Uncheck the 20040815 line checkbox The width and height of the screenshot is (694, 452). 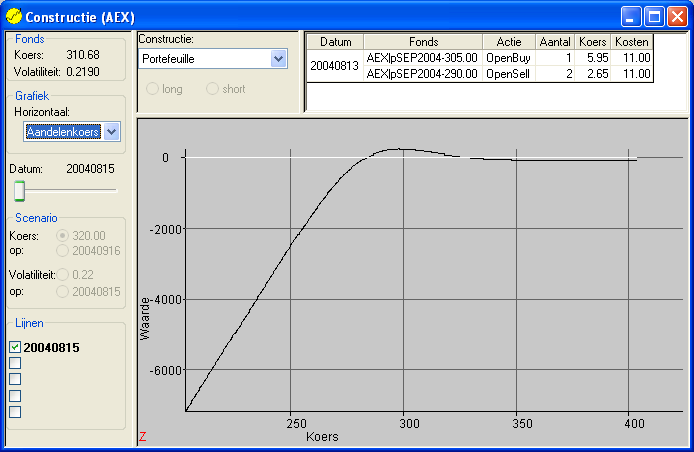[x=15, y=347]
